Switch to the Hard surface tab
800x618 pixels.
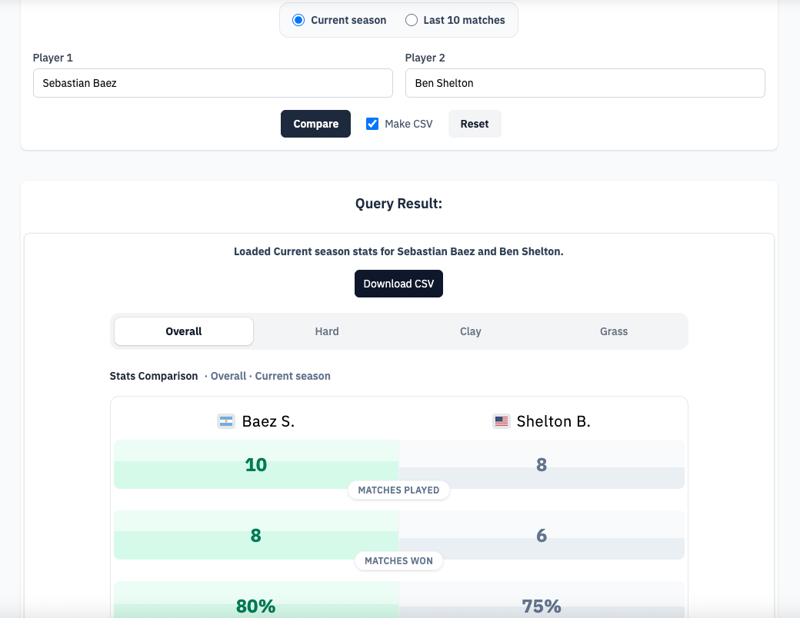(327, 331)
